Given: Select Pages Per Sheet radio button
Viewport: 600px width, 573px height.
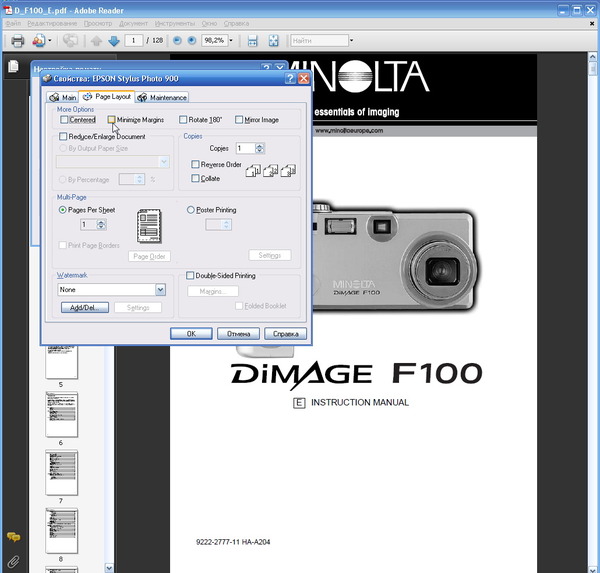Looking at the screenshot, I should (x=62, y=210).
